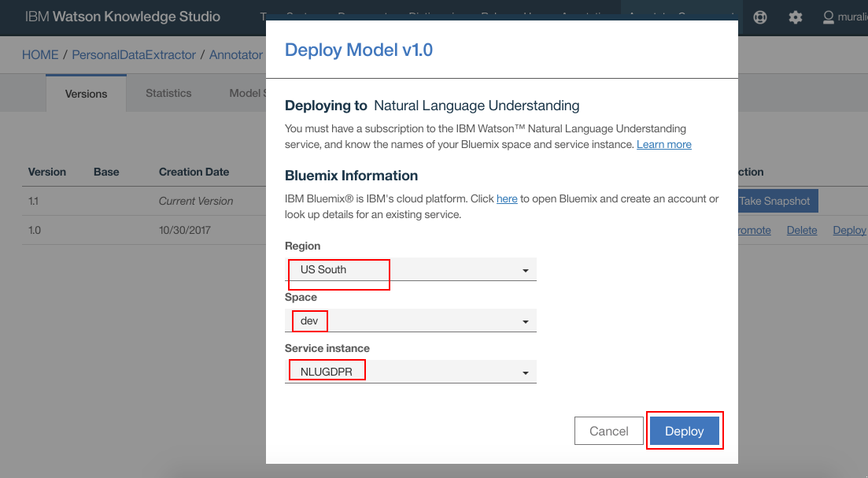Switch to the Versions tab
868x478 pixels.
[86, 94]
